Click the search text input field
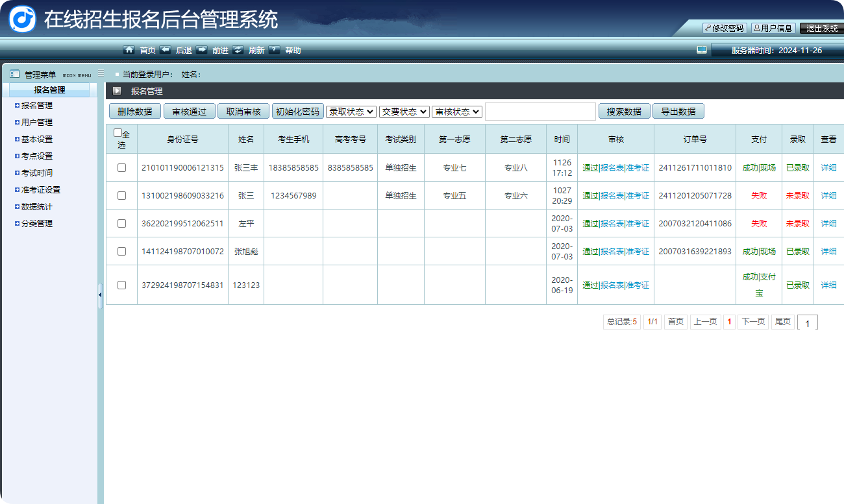 pos(540,112)
